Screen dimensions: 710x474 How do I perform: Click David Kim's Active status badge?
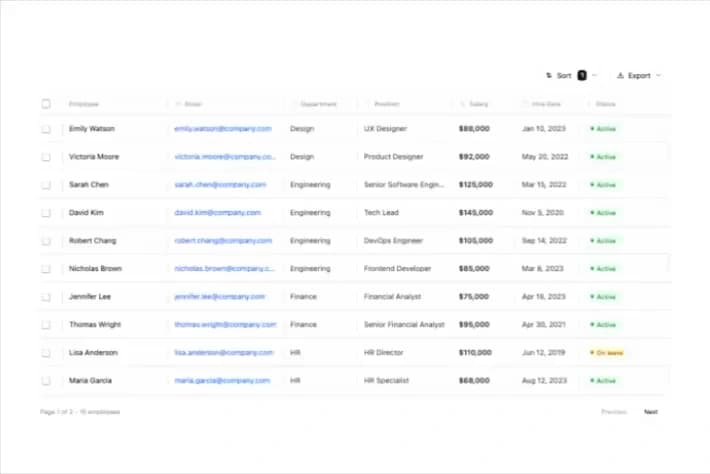click(603, 213)
